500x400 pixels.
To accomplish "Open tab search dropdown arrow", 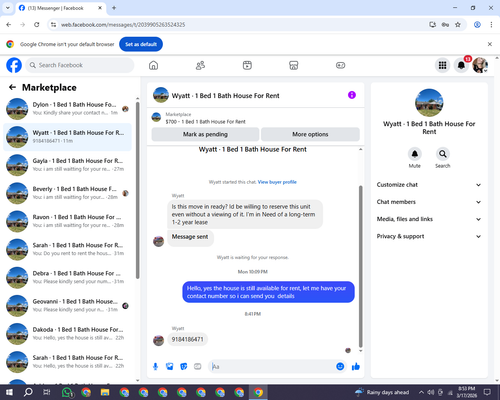I will pos(8,8).
